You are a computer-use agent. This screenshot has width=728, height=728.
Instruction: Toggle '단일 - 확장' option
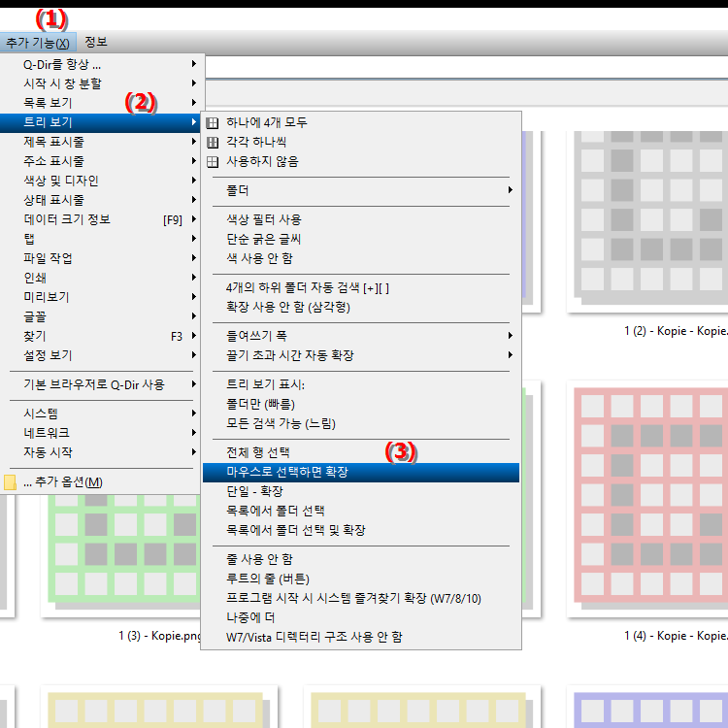361,492
